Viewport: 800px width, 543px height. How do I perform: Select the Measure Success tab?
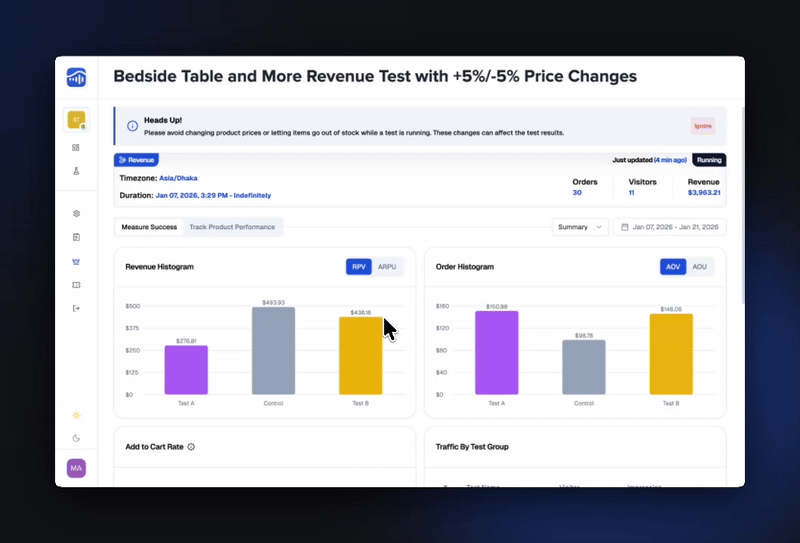pyautogui.click(x=149, y=227)
